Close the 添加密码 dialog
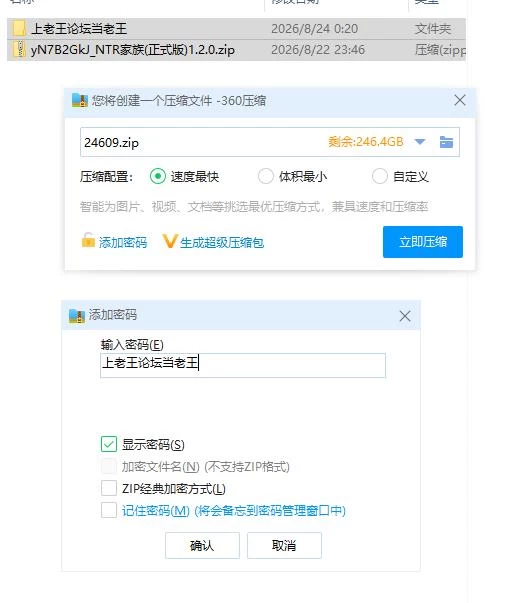This screenshot has width=525, height=603. [x=405, y=316]
